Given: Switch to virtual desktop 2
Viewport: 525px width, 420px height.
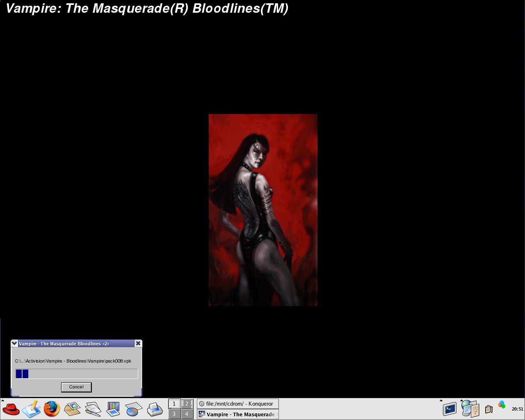Looking at the screenshot, I should [x=187, y=404].
